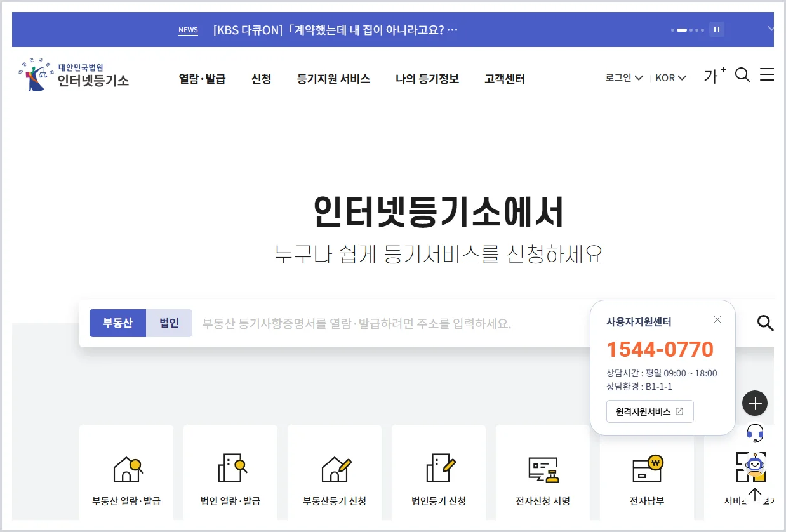Open the 로그인 dropdown
Image resolution: width=786 pixels, height=532 pixels.
[x=623, y=78]
